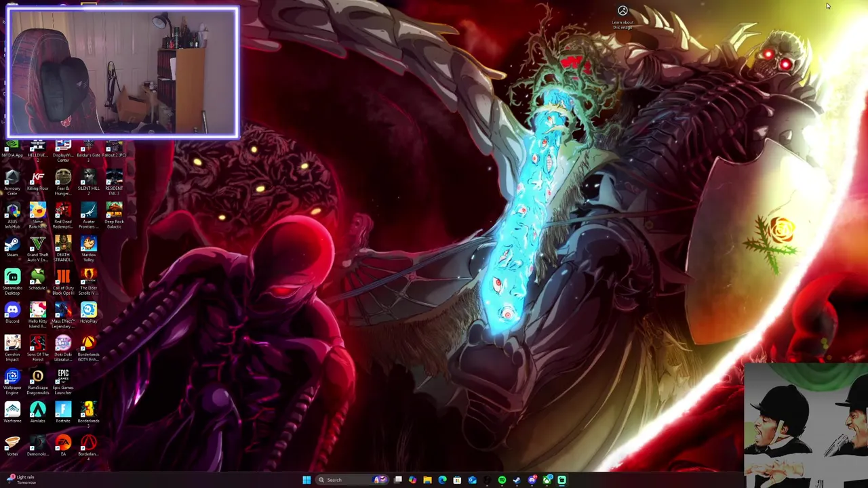Switch to Discord in the taskbar
Viewport: 868px width, 488px height.
tap(532, 480)
